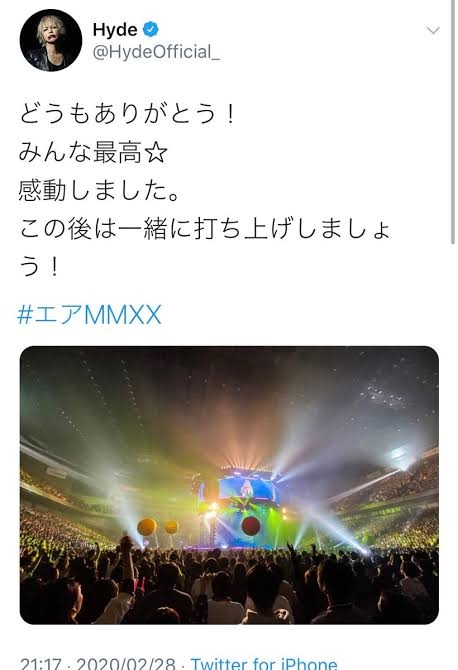Click the ☆ star symbol in the tweet
Viewport: 458px width, 670px height.
coord(156,153)
